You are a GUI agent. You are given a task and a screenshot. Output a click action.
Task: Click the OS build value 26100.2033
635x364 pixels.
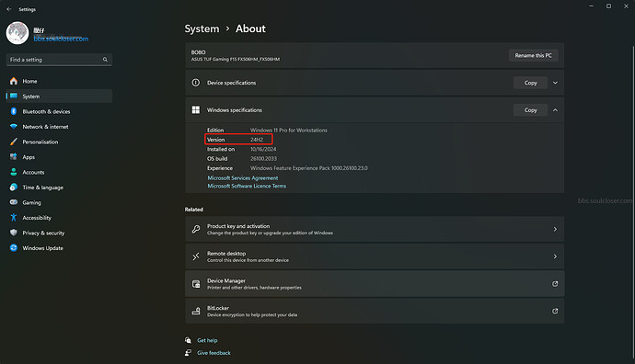[263, 158]
